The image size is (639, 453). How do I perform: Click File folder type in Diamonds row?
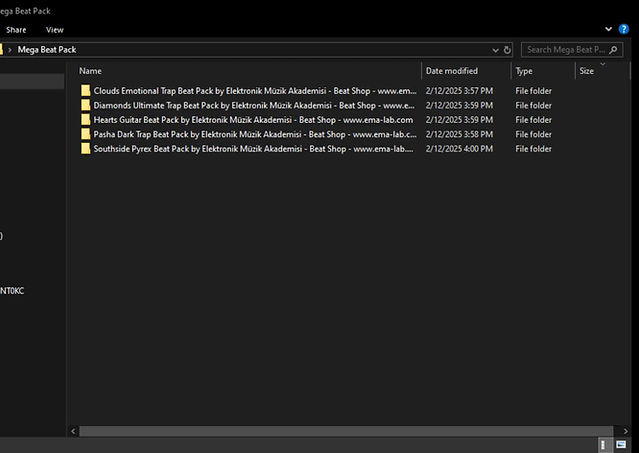(533, 105)
